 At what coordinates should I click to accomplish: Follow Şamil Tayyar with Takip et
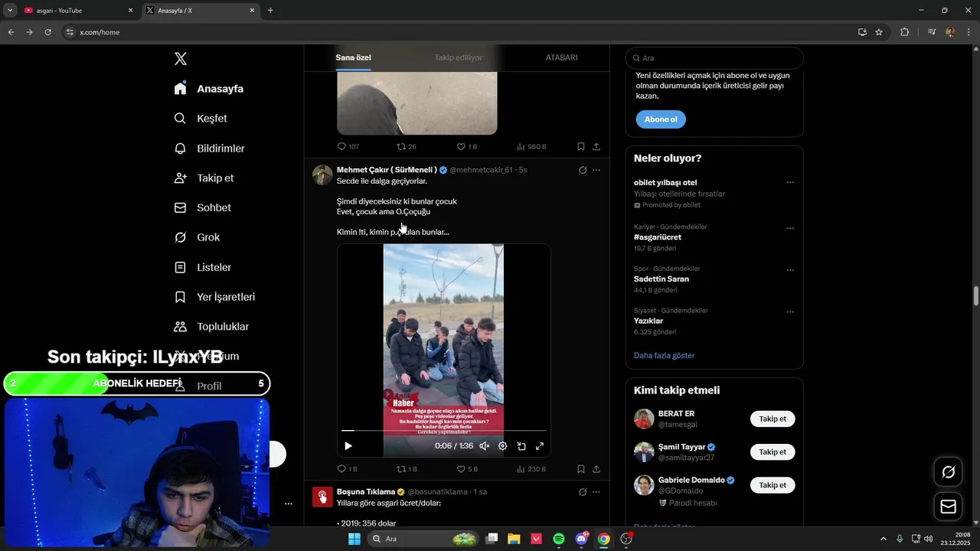click(773, 452)
